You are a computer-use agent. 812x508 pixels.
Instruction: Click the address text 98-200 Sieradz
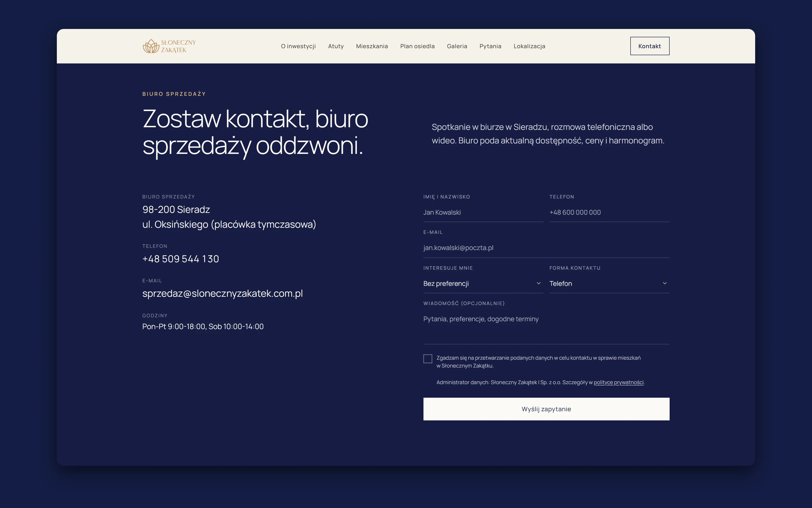pyautogui.click(x=176, y=210)
